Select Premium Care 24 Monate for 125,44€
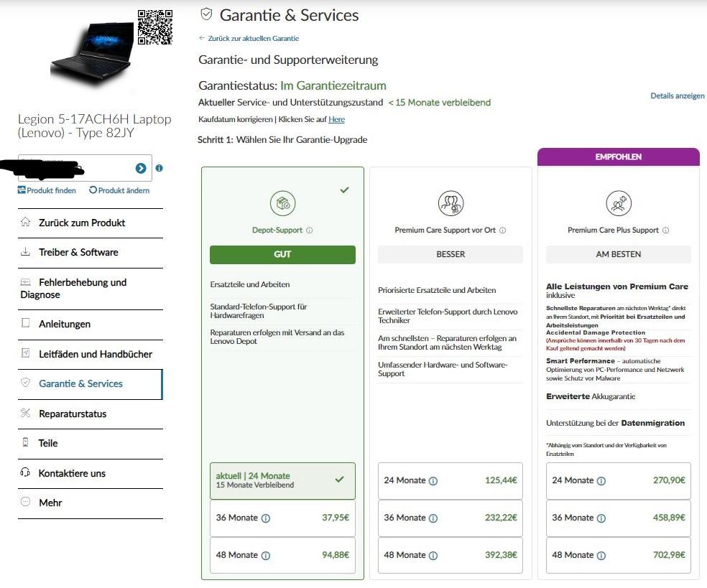 coord(450,480)
